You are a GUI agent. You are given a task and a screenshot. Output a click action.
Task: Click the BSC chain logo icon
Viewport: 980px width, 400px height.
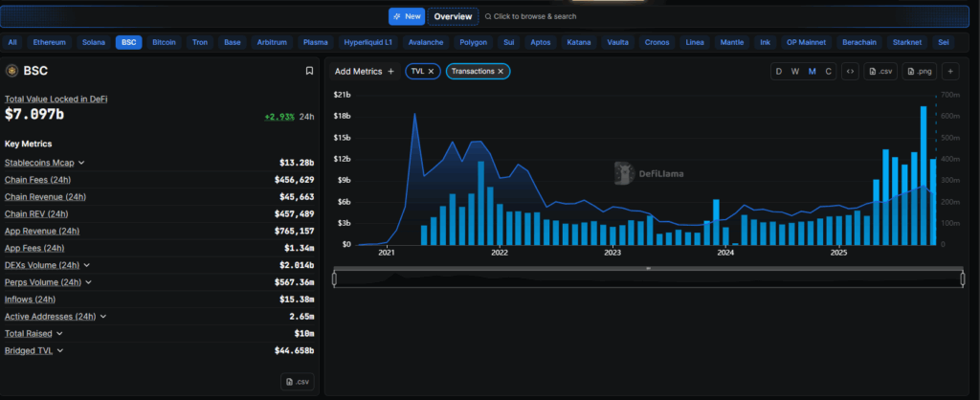pyautogui.click(x=12, y=71)
